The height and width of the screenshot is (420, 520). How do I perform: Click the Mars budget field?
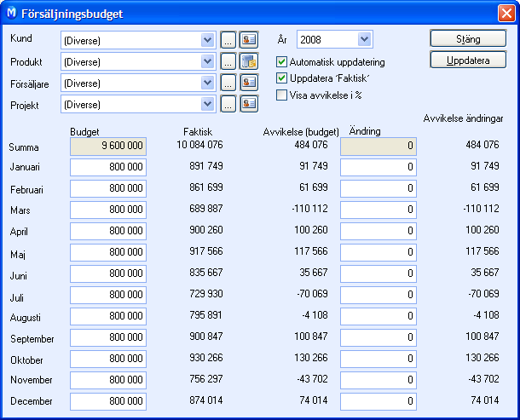(108, 210)
